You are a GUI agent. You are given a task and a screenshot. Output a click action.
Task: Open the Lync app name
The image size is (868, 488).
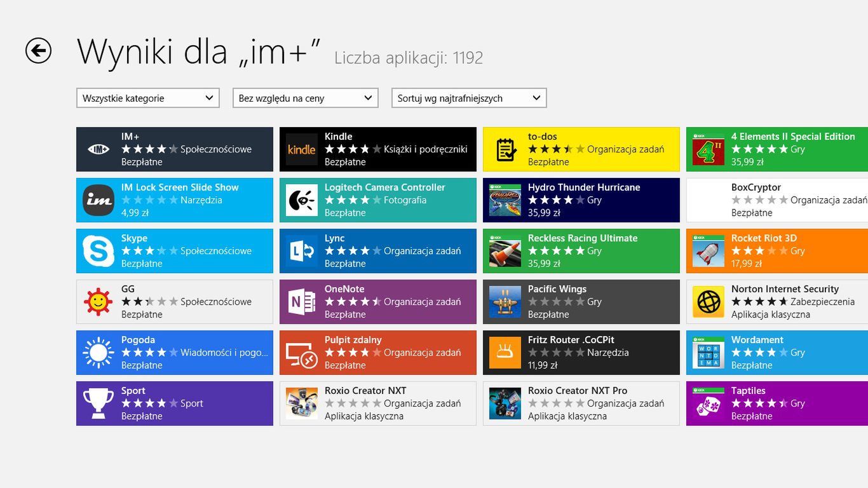click(334, 238)
